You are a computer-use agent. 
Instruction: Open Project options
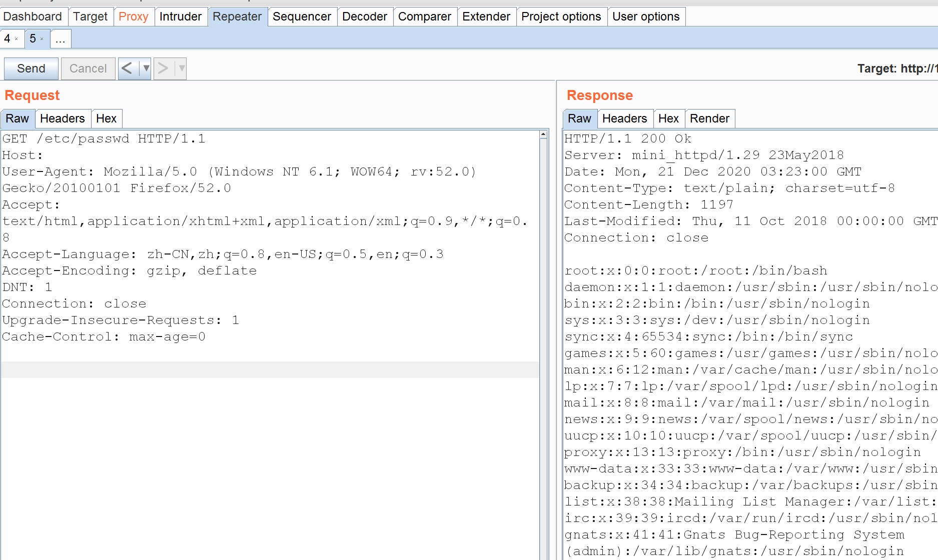click(x=561, y=16)
